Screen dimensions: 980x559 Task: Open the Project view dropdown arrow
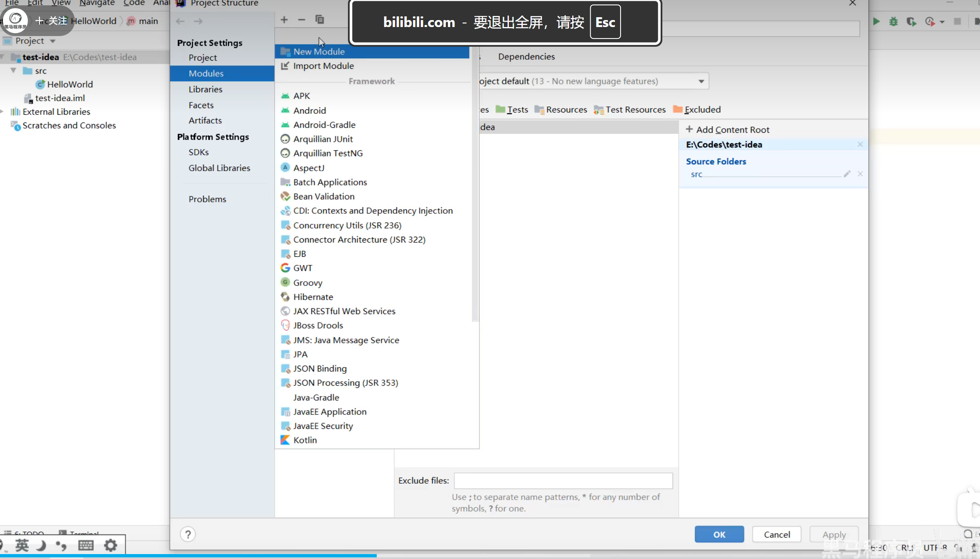tap(53, 41)
